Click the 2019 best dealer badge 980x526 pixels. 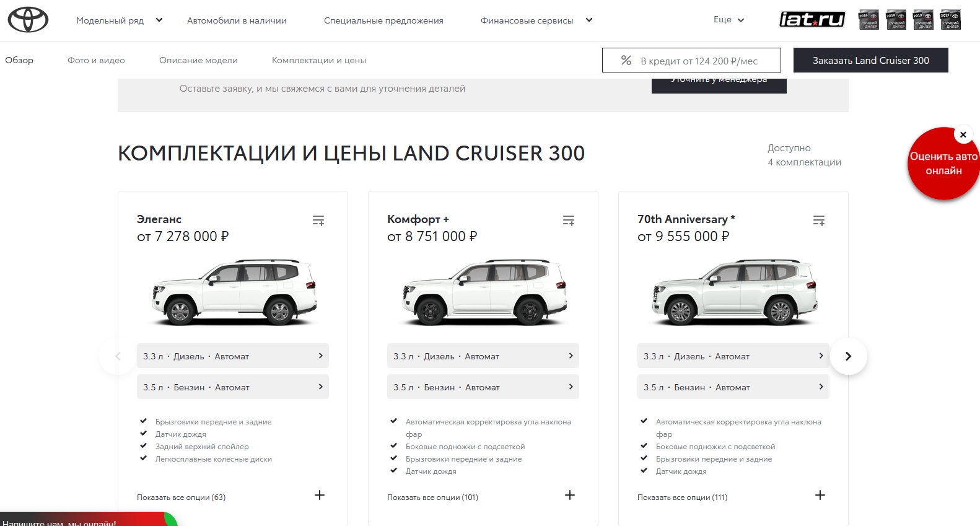pyautogui.click(x=923, y=20)
